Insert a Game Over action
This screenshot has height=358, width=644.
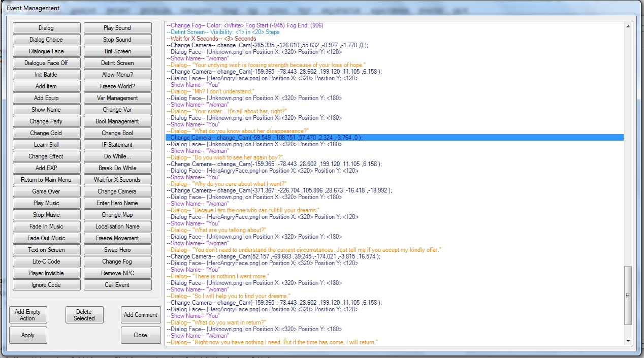click(46, 191)
